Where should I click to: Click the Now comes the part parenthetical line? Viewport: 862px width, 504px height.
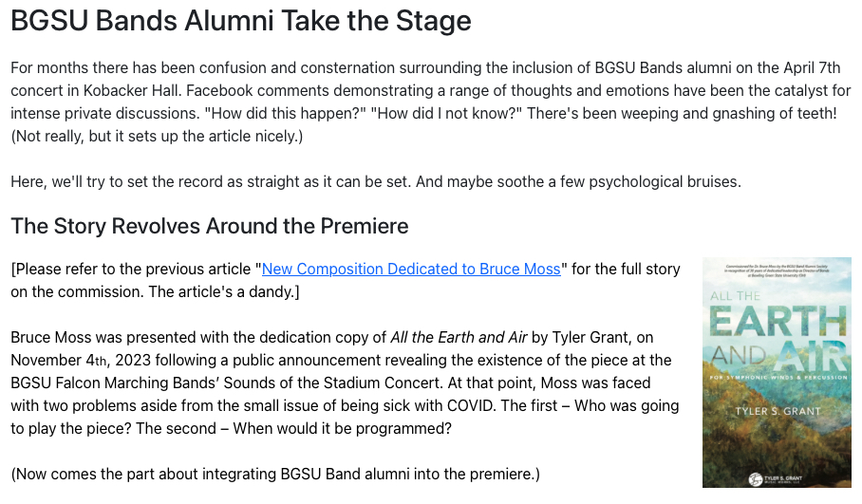pos(274,474)
